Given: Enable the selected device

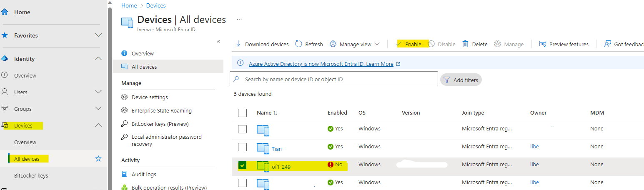Looking at the screenshot, I should [x=409, y=44].
